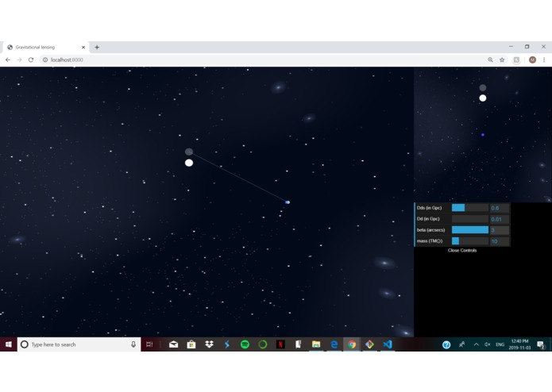This screenshot has height=392, width=552.
Task: Adjust the Dd (in Gpc) slider
Action: [470, 219]
